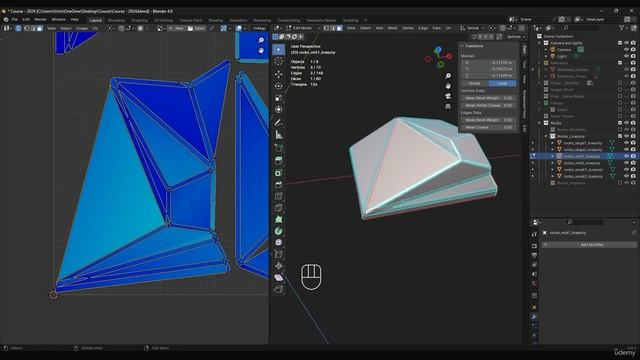
Task: Select the Transform tool in viewport toolbar
Action: point(279,109)
